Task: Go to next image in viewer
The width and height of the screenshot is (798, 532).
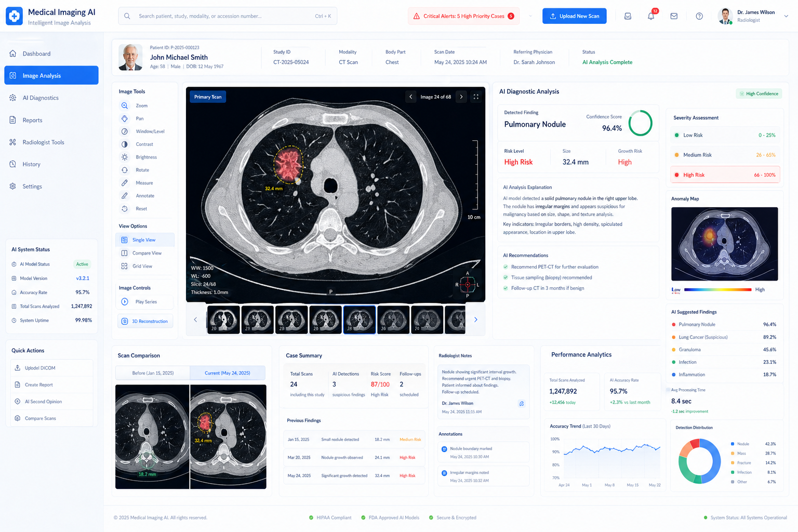Action: click(x=461, y=97)
